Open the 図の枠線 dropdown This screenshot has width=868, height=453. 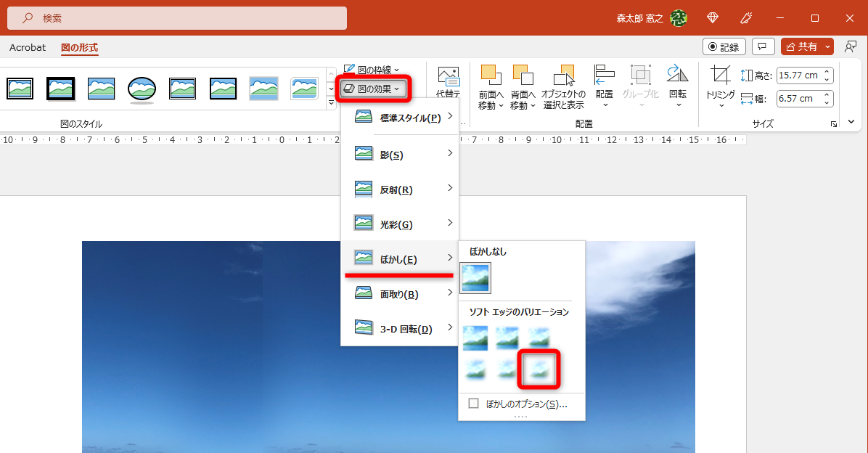372,70
